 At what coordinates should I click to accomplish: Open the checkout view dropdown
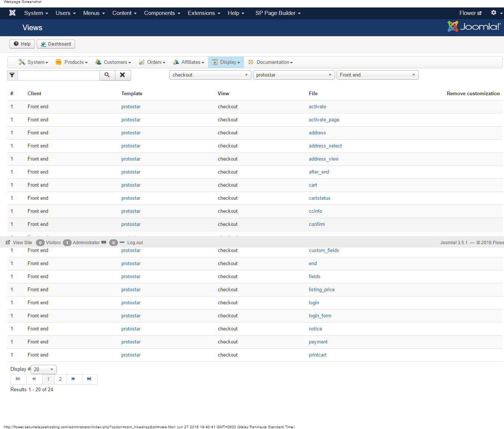(x=210, y=75)
